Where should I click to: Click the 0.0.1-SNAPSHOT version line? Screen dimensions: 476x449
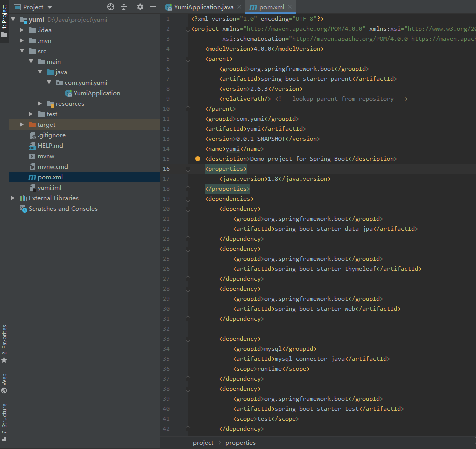262,139
